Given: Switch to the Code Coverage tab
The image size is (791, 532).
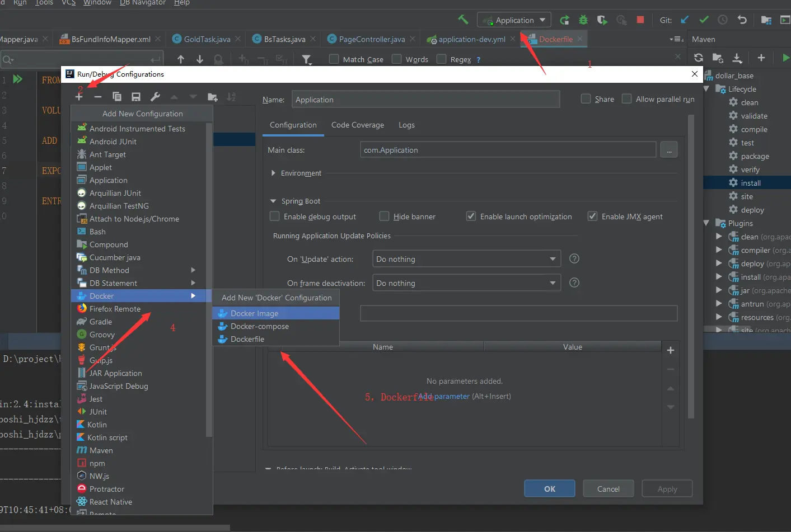Looking at the screenshot, I should 357,125.
